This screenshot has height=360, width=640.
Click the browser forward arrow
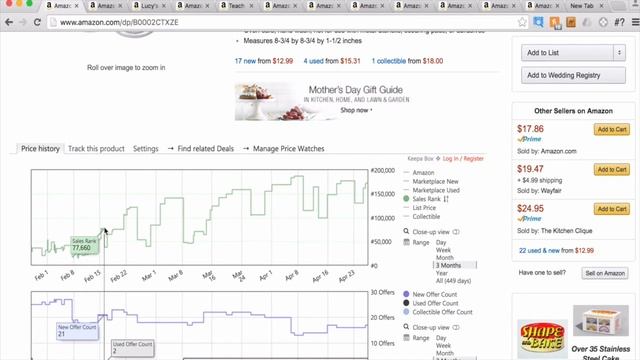23,22
